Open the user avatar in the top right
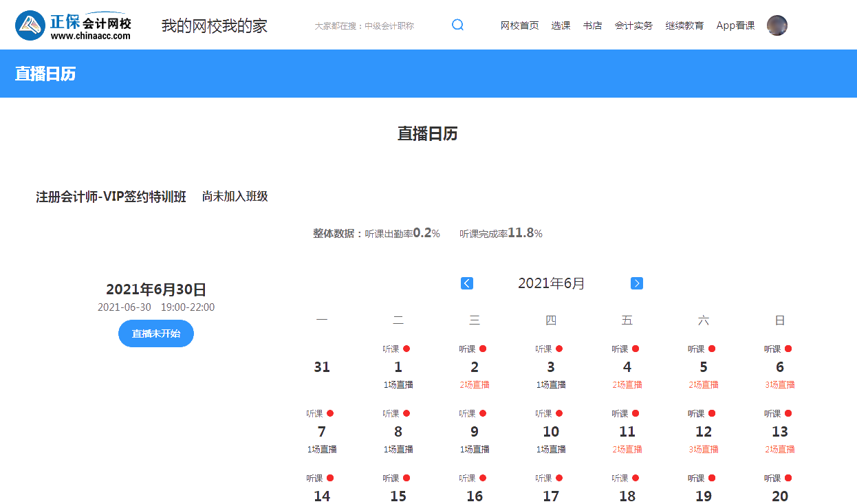The width and height of the screenshot is (857, 504). click(777, 25)
